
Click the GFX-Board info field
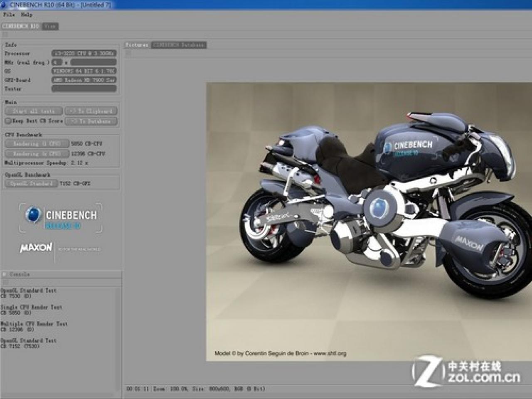[84, 80]
